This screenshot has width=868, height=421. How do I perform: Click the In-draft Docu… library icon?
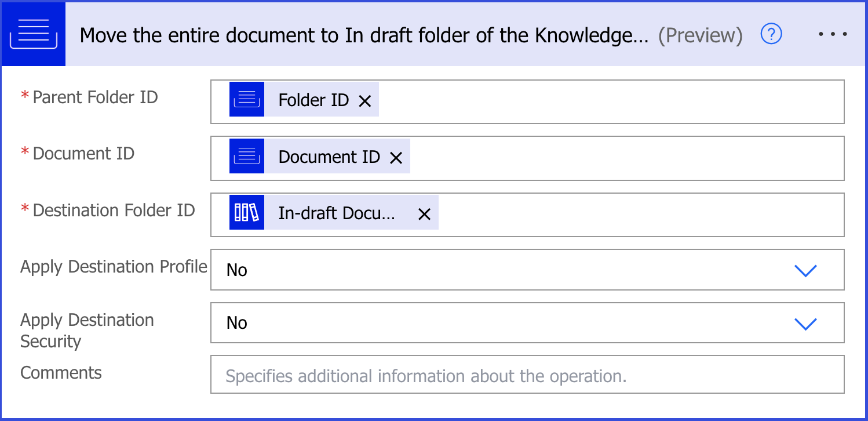(x=247, y=213)
